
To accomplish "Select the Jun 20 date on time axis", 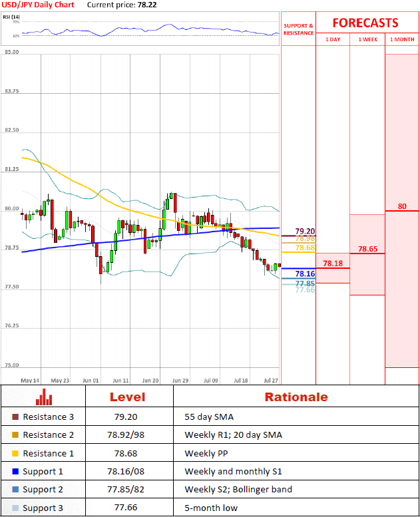I will 150,381.
